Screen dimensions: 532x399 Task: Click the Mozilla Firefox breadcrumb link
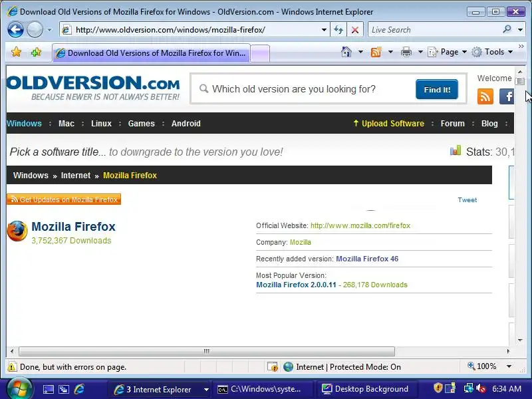(x=130, y=176)
